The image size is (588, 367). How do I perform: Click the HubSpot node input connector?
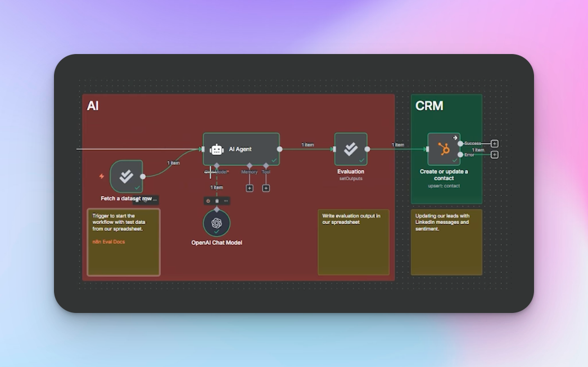[427, 149]
